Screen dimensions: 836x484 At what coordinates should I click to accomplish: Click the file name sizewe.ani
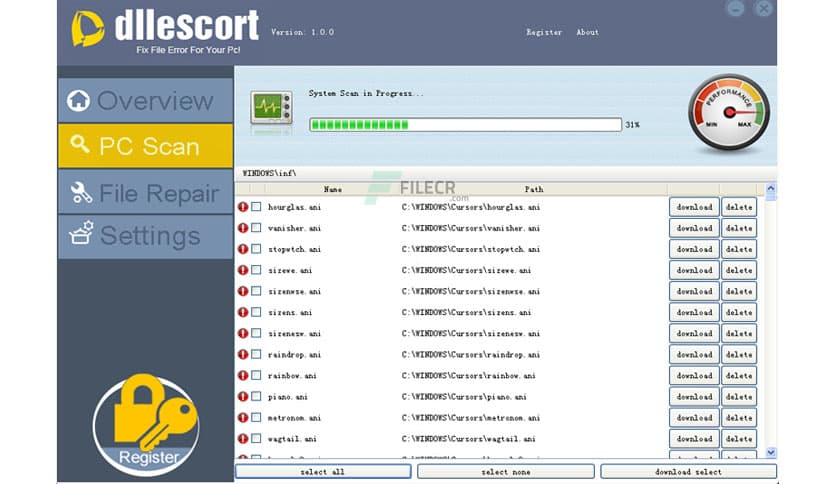(x=290, y=270)
